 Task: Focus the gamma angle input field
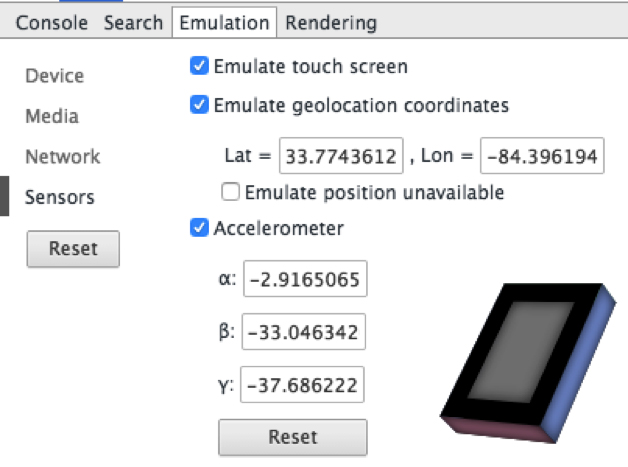(305, 385)
